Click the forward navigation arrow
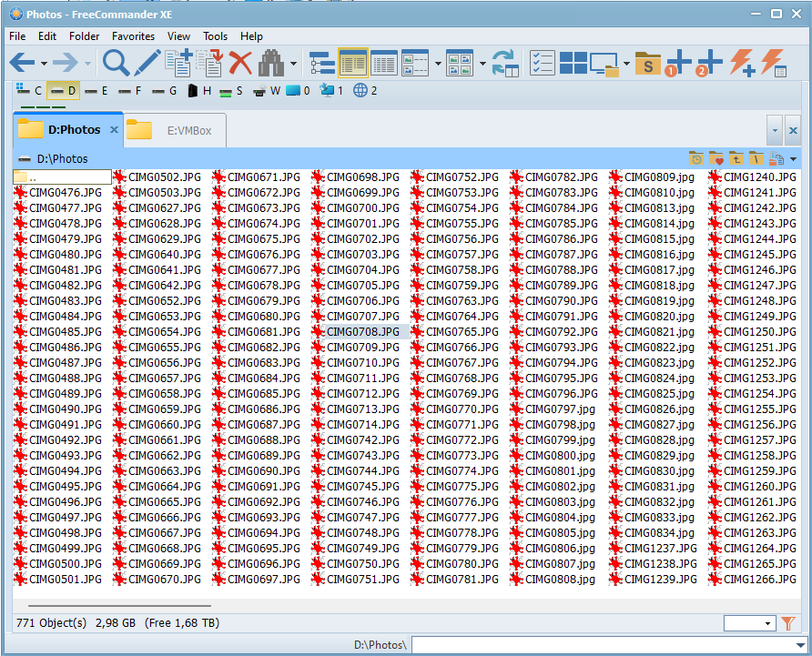 [x=66, y=63]
